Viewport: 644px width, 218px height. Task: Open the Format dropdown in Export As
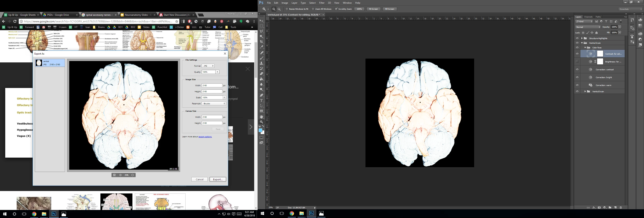208,66
